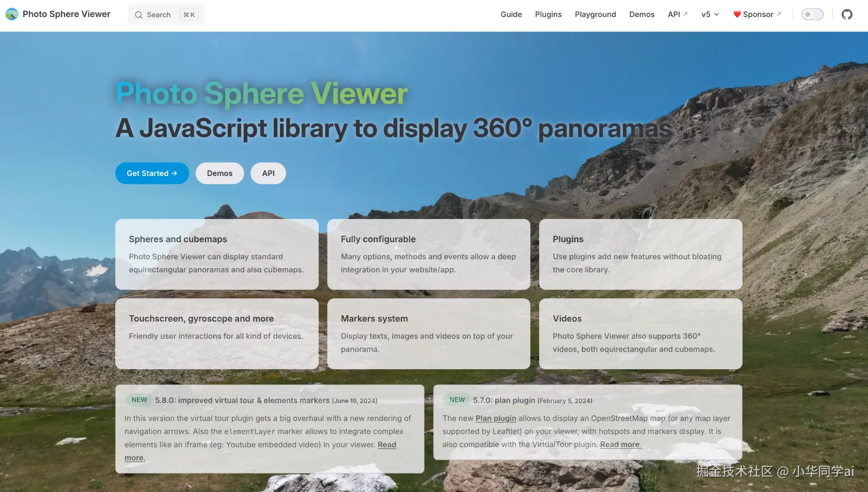This screenshot has height=492, width=868.
Task: Click the ⌘K search shortcut badge
Action: [189, 15]
